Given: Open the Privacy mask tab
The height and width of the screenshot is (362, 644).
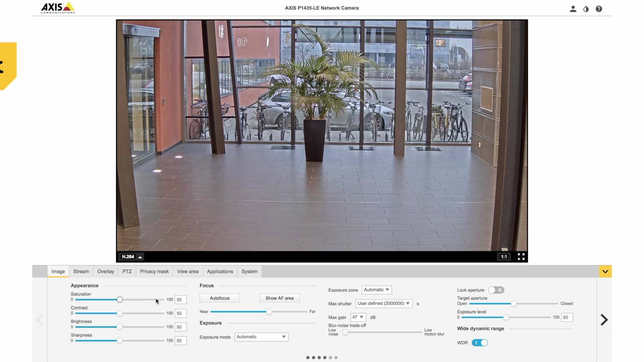Looking at the screenshot, I should [x=154, y=271].
